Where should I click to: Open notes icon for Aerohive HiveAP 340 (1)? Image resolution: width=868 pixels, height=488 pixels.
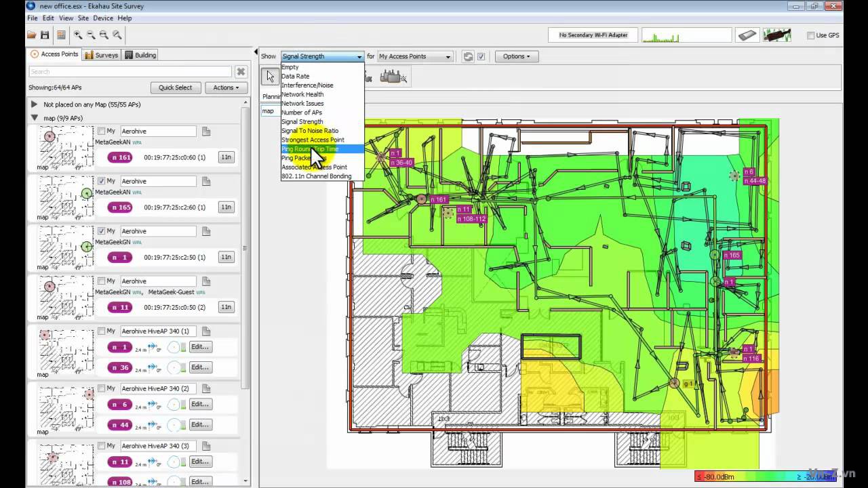tap(206, 331)
